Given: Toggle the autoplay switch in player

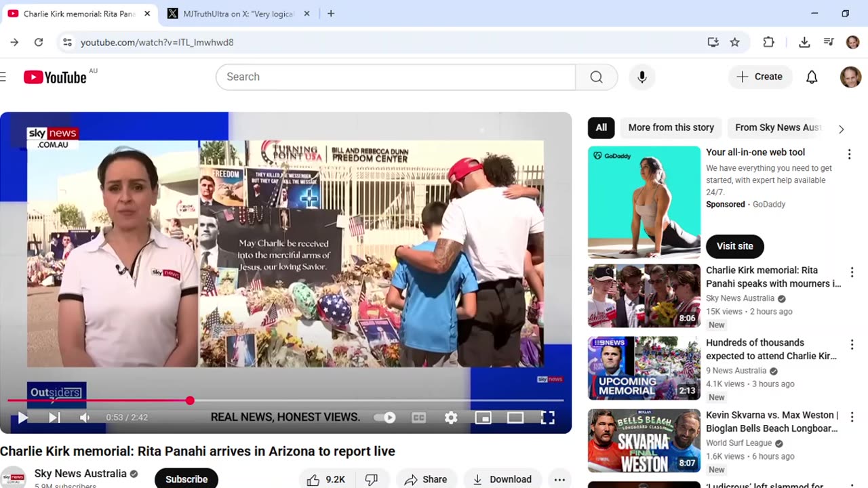Looking at the screenshot, I should click(x=386, y=418).
